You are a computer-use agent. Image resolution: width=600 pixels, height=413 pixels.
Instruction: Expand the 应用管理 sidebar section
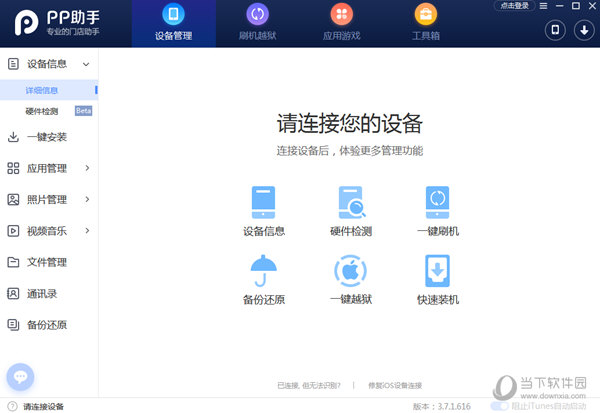pos(87,168)
